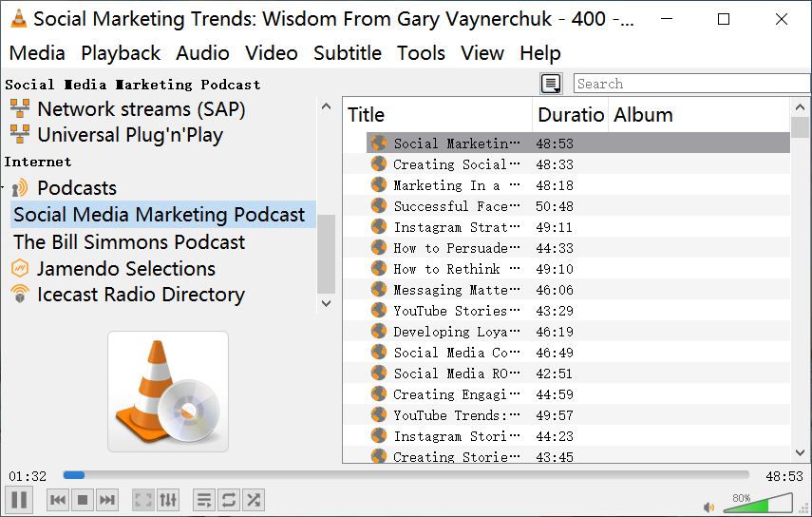Viewport: 812px width, 517px height.
Task: Click the Network streams icon
Action: tap(20, 108)
